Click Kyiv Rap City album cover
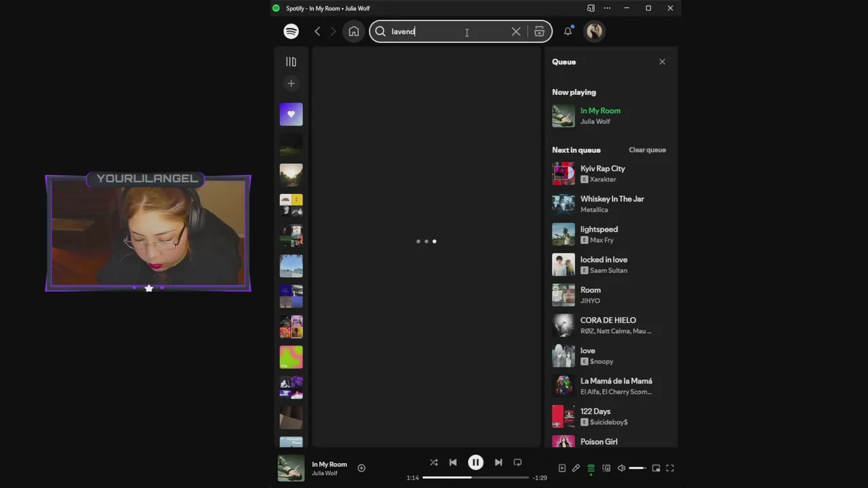This screenshot has height=488, width=868. 564,174
